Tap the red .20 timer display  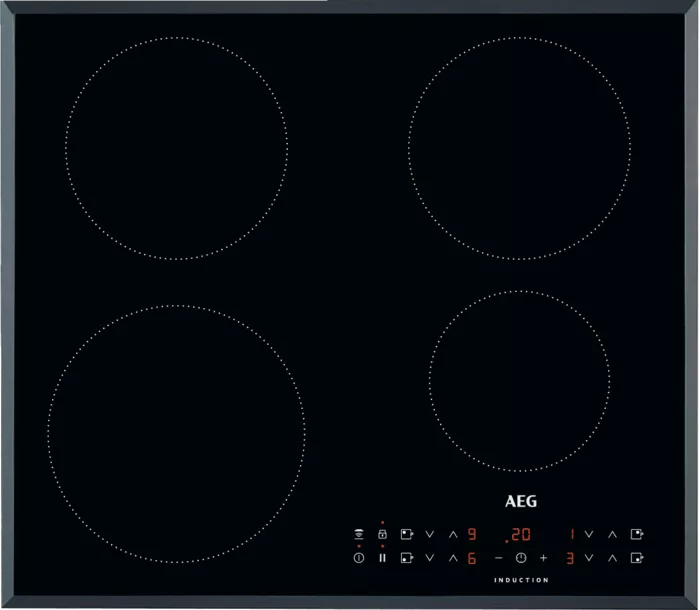(x=518, y=535)
